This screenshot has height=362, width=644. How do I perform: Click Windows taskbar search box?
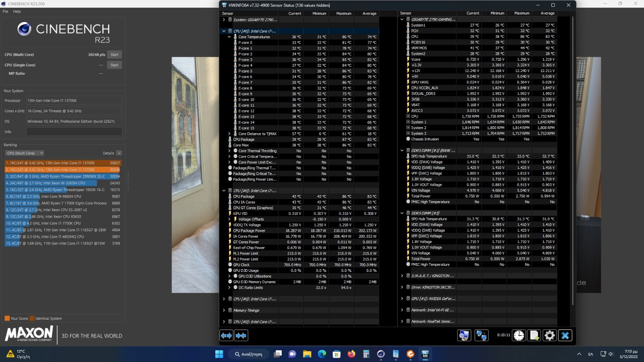click(x=248, y=354)
